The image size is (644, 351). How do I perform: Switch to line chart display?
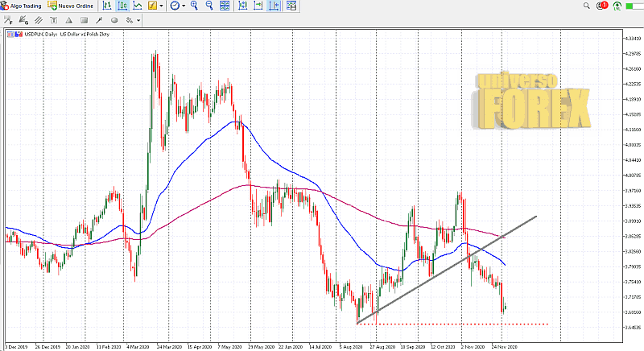[x=137, y=6]
